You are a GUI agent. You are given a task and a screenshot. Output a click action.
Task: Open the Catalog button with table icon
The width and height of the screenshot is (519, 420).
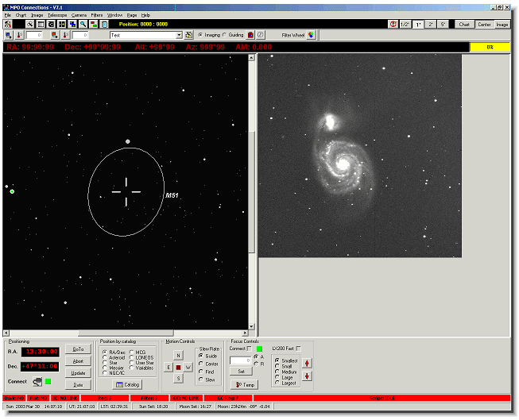(127, 384)
